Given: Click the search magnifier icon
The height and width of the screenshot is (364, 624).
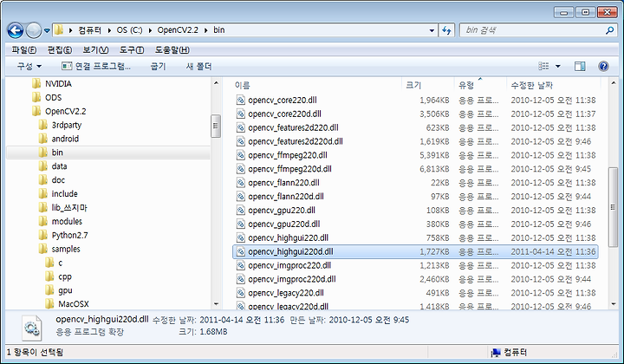Looking at the screenshot, I should [609, 30].
